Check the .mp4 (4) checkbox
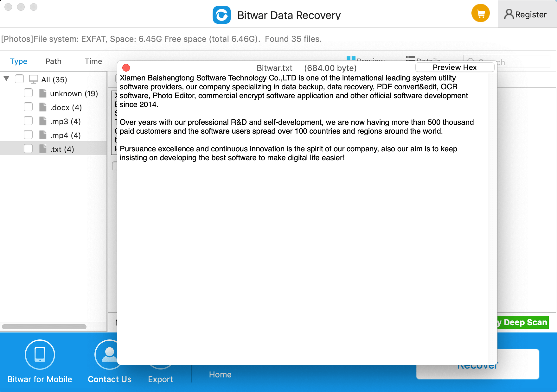557x392 pixels. (28, 135)
